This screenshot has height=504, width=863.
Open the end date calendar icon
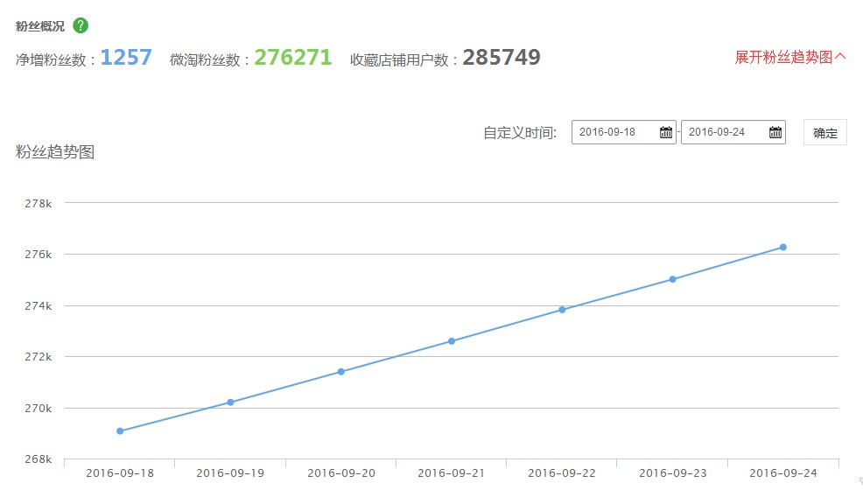click(775, 132)
